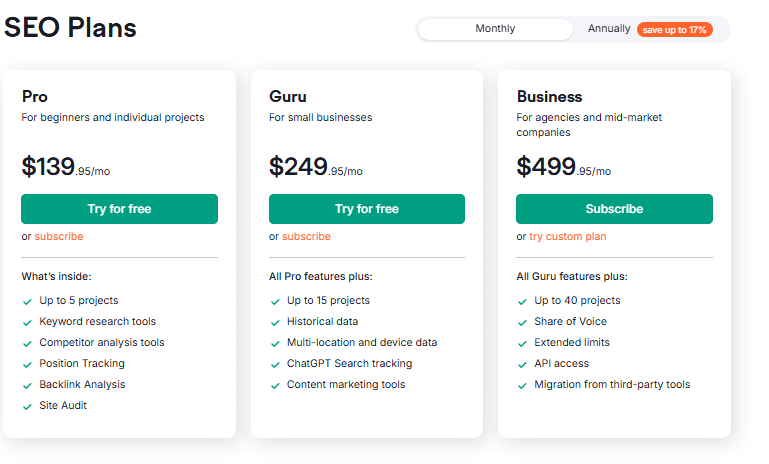Start Pro plan with Try for free
769x464 pixels.
pyautogui.click(x=119, y=209)
